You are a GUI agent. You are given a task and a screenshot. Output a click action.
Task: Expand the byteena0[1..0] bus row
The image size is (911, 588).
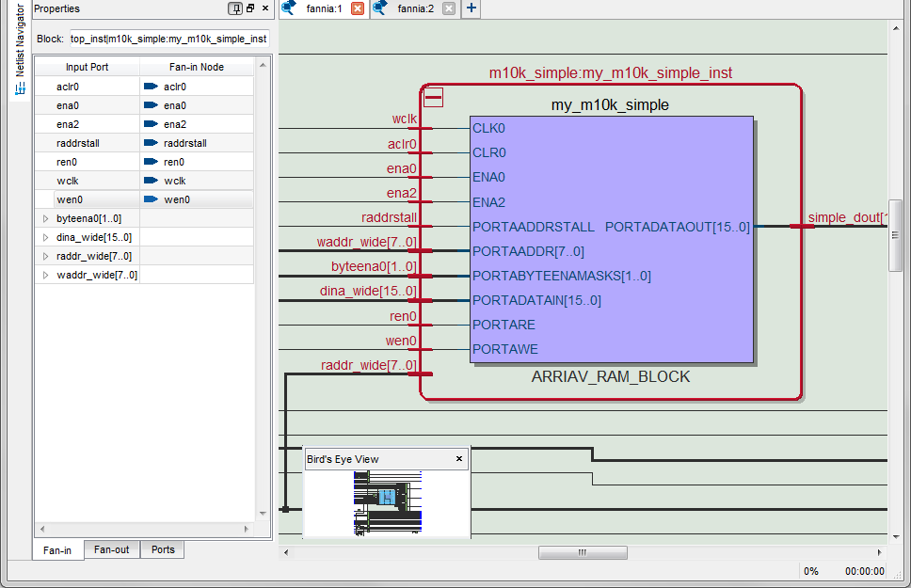pyautogui.click(x=45, y=218)
